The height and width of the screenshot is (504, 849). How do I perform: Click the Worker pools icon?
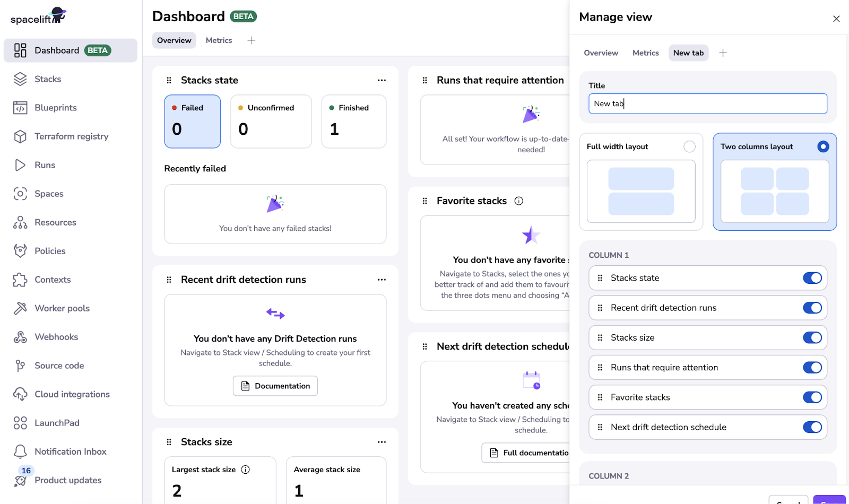tap(20, 308)
